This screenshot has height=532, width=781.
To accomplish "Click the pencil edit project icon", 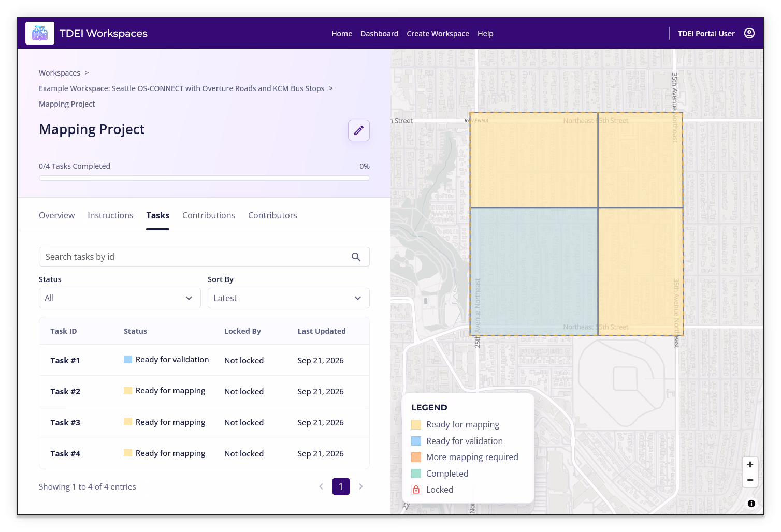I will [x=359, y=130].
